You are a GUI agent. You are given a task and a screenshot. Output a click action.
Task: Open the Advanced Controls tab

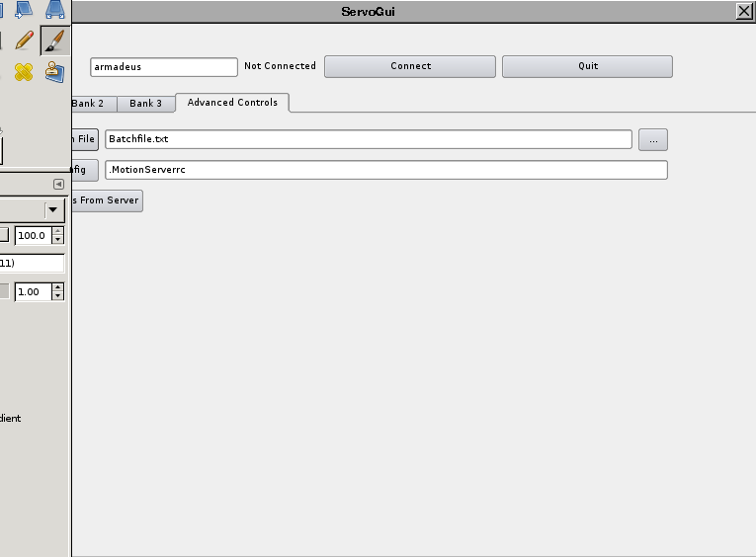point(232,103)
